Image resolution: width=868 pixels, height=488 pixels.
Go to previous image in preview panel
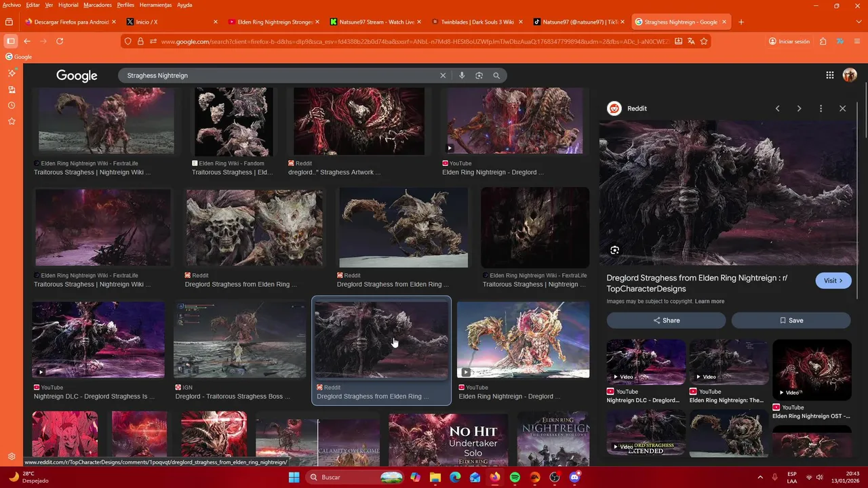778,108
